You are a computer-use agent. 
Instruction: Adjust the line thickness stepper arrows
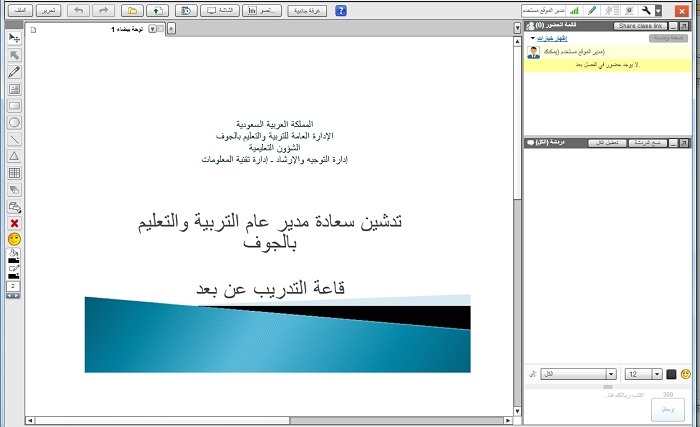[x=13, y=296]
